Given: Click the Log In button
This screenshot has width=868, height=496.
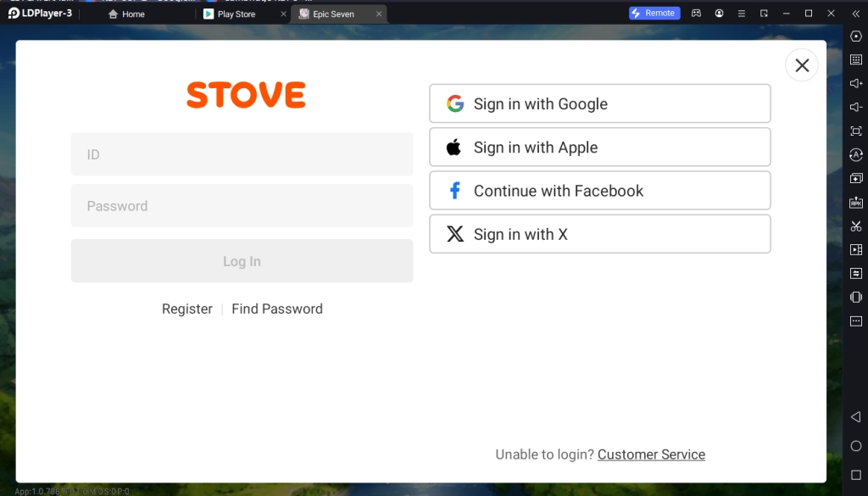Looking at the screenshot, I should 242,261.
